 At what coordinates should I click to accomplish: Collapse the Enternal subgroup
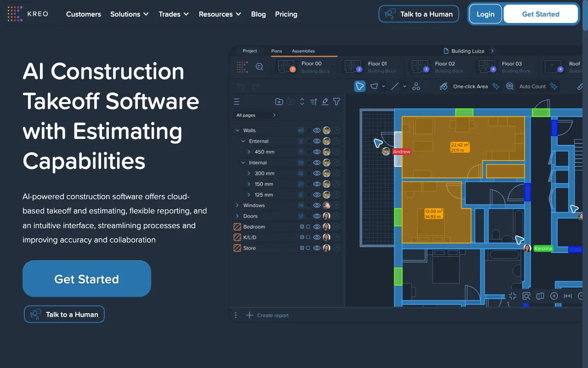click(x=243, y=141)
